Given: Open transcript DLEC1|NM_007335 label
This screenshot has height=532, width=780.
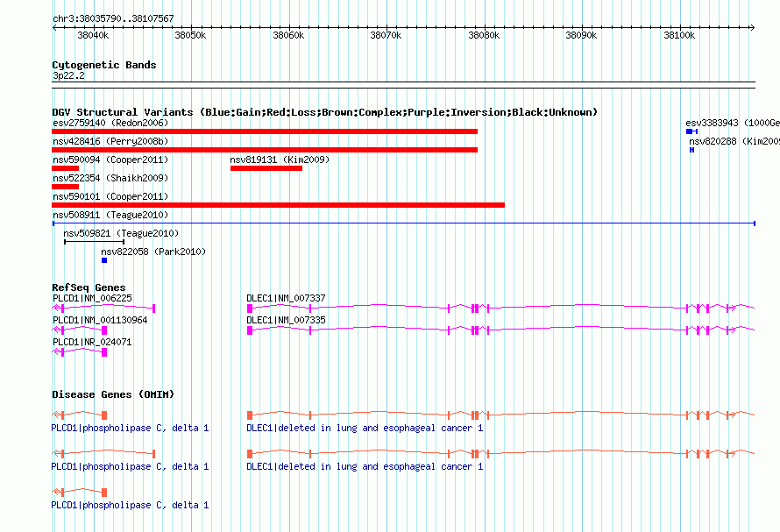Looking at the screenshot, I should click(x=286, y=320).
